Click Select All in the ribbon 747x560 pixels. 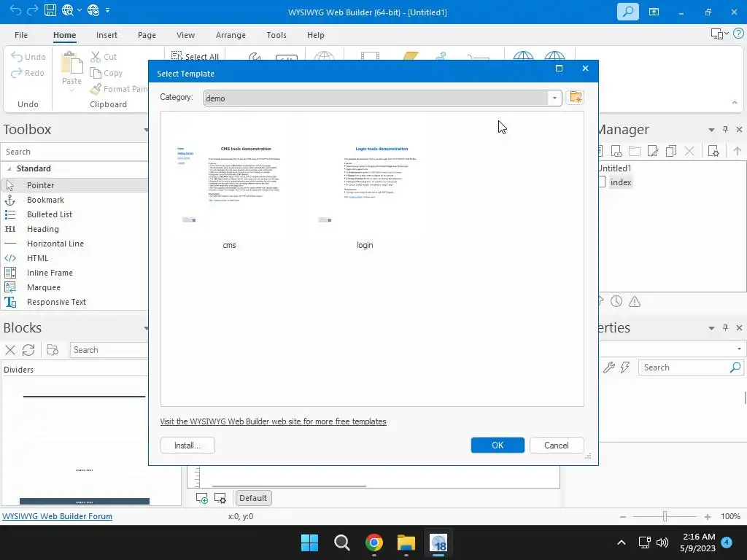point(195,56)
